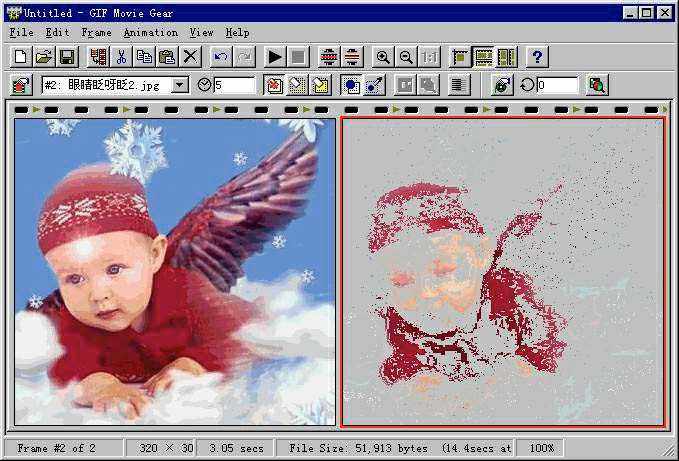Open a file with the folder icon

click(x=43, y=58)
